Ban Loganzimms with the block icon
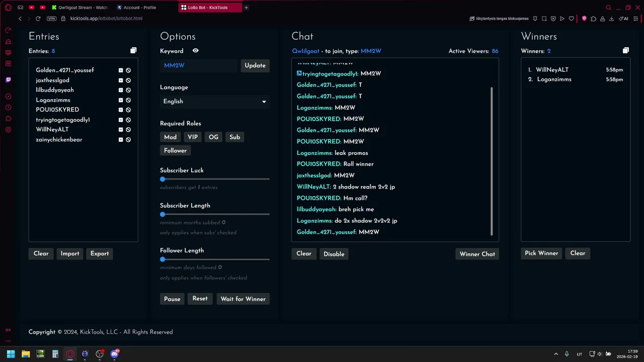The width and height of the screenshot is (644, 362). tap(128, 100)
